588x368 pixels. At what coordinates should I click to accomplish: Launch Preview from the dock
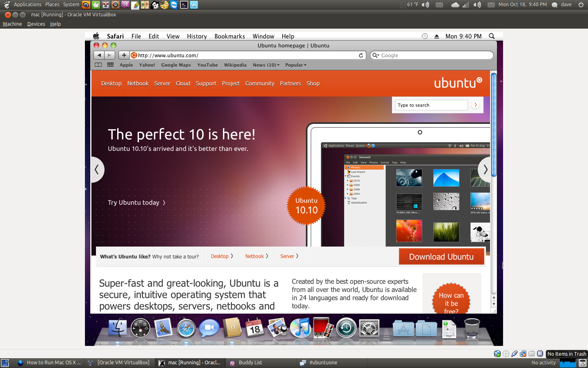[278, 328]
